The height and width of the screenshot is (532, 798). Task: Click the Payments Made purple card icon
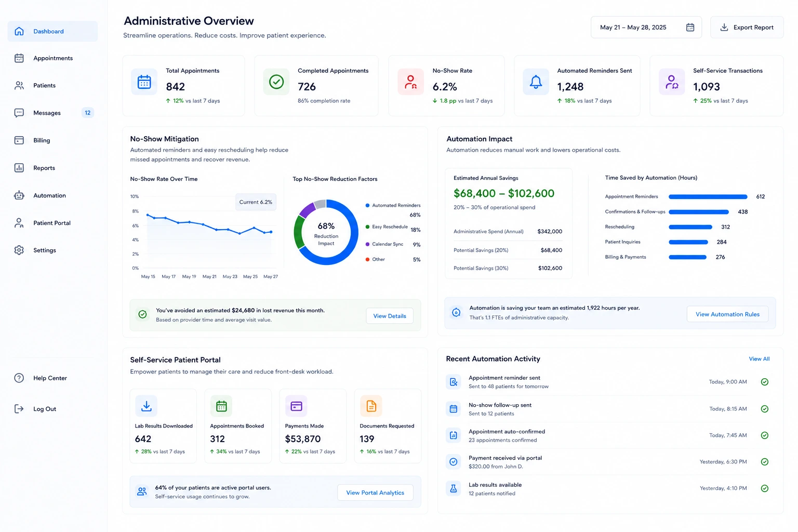click(296, 406)
